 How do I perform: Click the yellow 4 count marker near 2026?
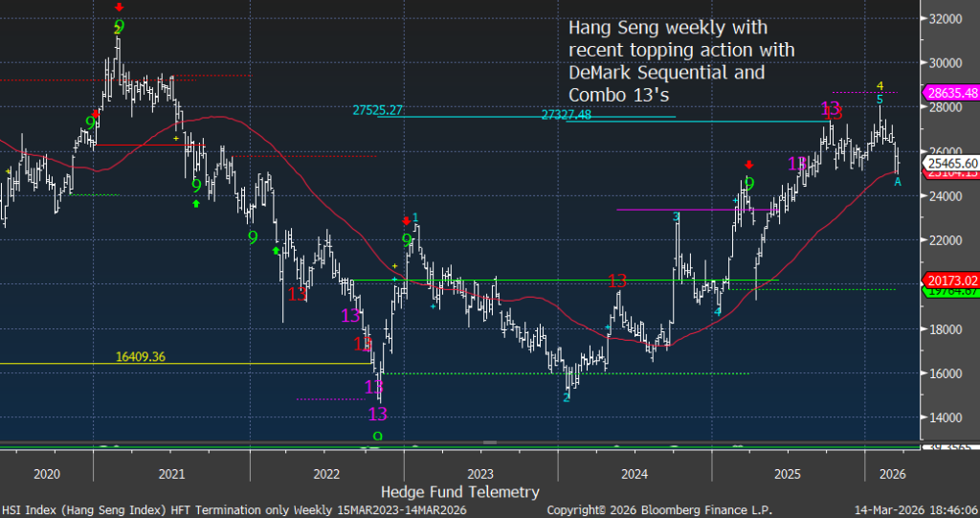[880, 86]
